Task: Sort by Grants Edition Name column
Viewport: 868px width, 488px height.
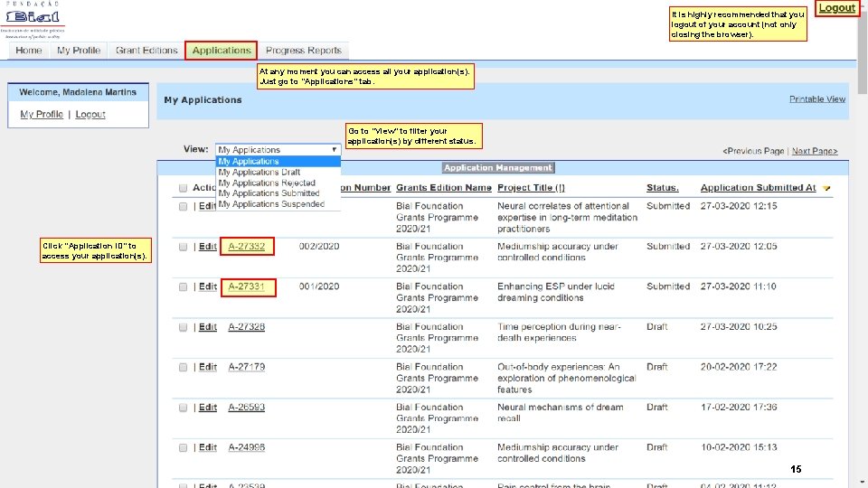Action: pyautogui.click(x=443, y=188)
